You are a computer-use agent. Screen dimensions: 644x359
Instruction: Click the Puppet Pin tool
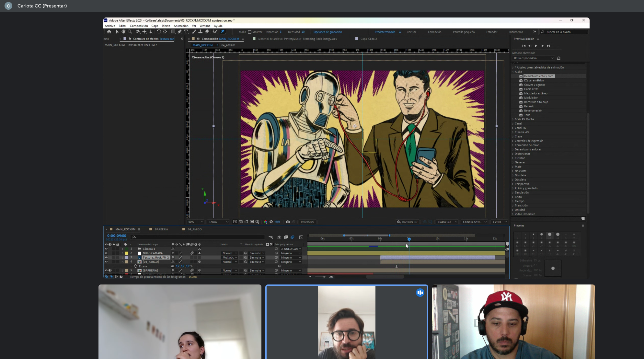point(223,32)
